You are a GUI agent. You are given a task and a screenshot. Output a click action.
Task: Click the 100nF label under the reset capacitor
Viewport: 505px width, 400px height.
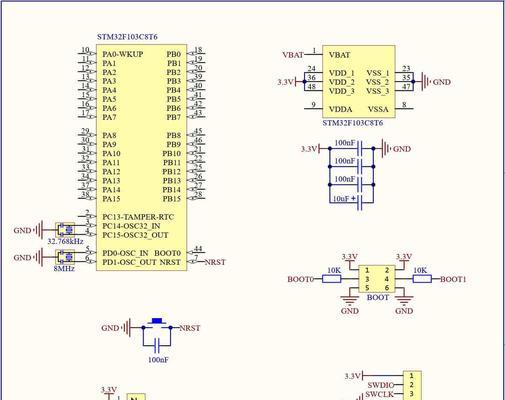158,360
